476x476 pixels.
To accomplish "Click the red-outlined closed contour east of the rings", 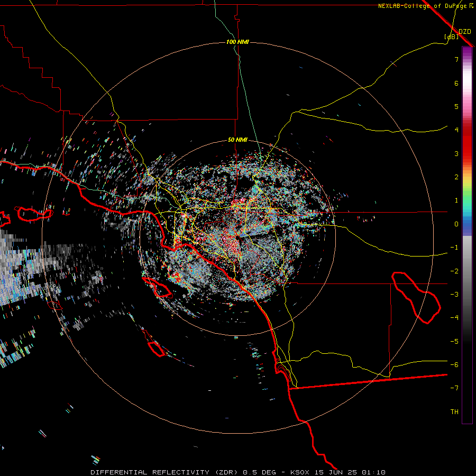I will (416, 297).
